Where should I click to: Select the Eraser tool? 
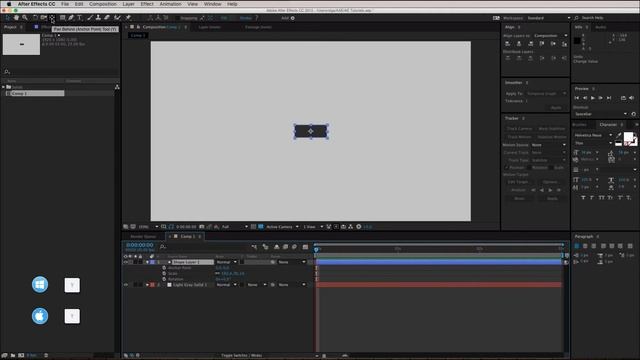[107, 18]
